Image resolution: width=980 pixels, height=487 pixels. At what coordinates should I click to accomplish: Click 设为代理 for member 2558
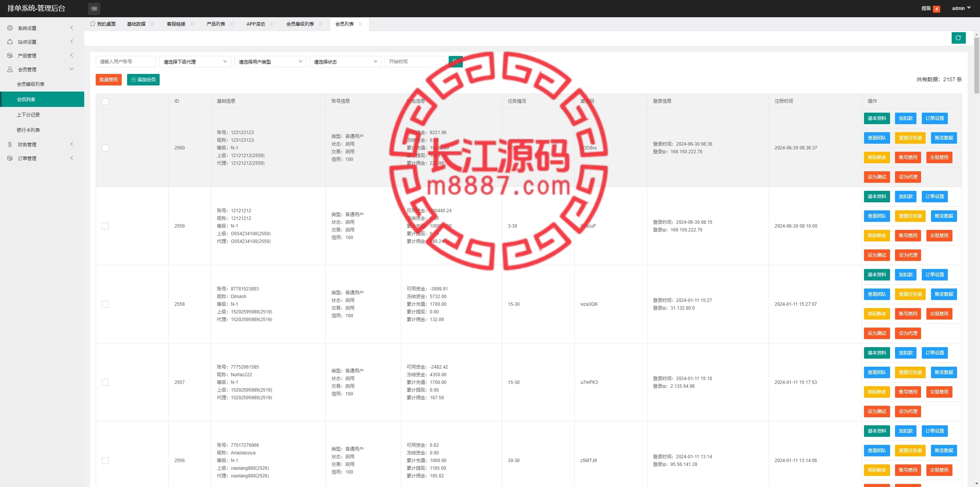[x=908, y=333]
